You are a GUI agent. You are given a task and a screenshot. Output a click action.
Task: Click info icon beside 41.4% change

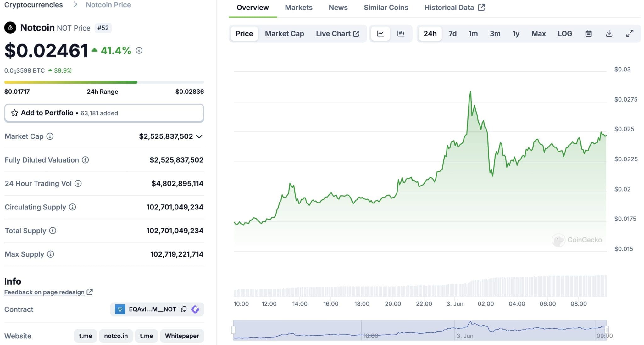click(x=139, y=50)
